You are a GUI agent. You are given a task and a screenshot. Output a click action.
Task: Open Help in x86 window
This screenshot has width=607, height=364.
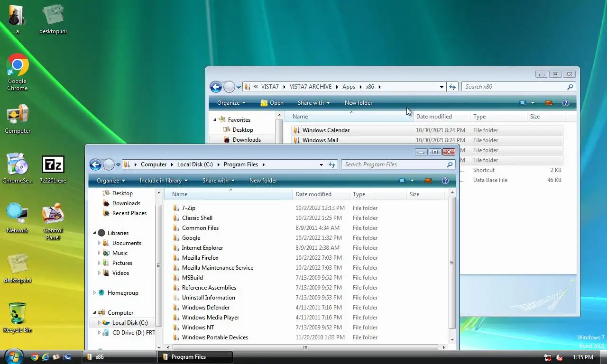click(565, 103)
